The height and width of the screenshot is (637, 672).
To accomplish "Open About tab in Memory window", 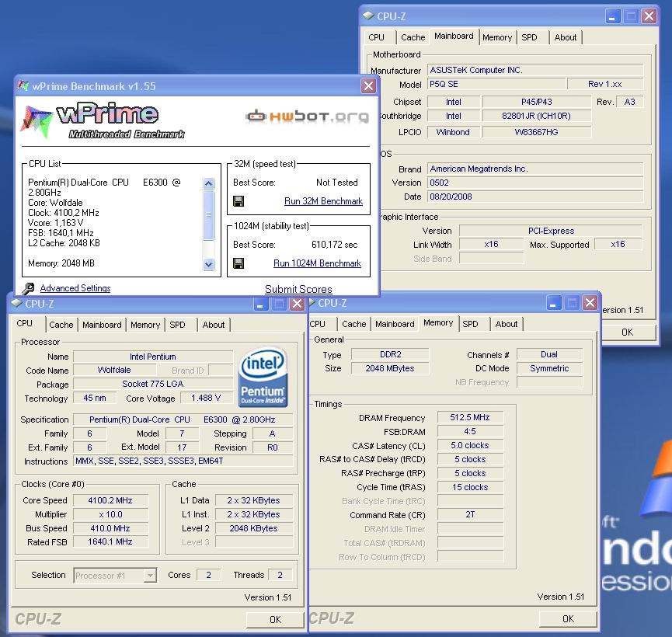I will (x=507, y=324).
